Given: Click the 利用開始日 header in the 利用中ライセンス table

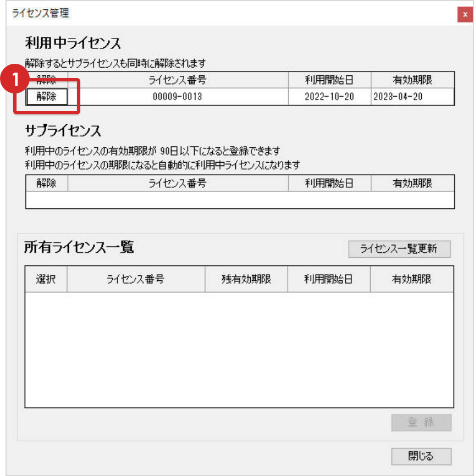Looking at the screenshot, I should pyautogui.click(x=329, y=80).
